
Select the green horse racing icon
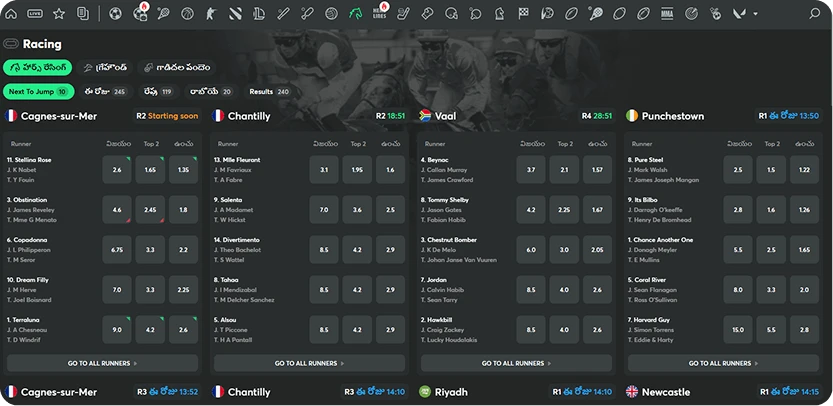[x=355, y=14]
